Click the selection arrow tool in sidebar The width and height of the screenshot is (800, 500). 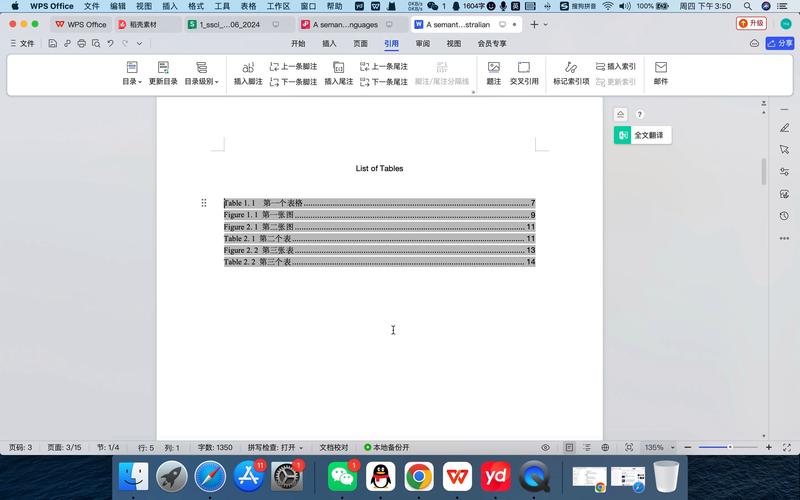coord(784,149)
